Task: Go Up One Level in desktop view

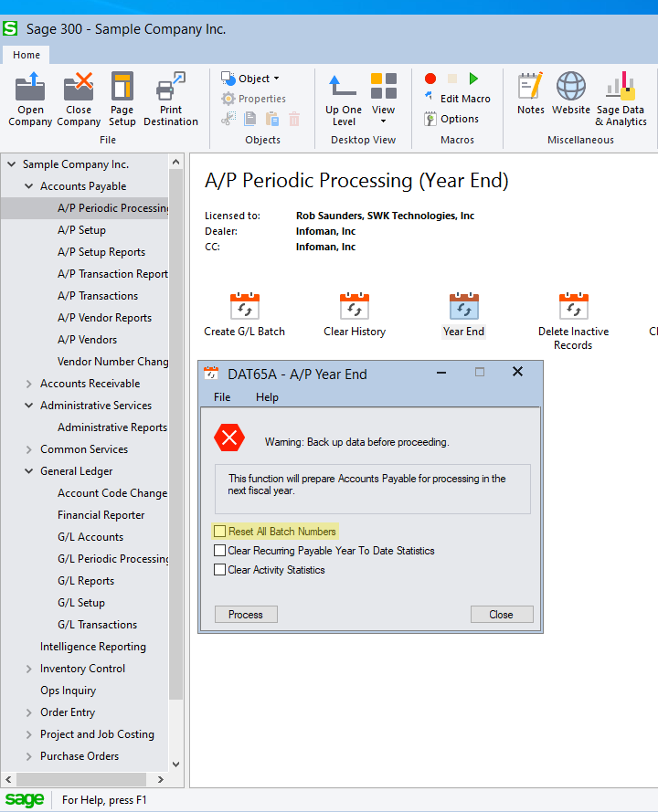Action: tap(344, 100)
